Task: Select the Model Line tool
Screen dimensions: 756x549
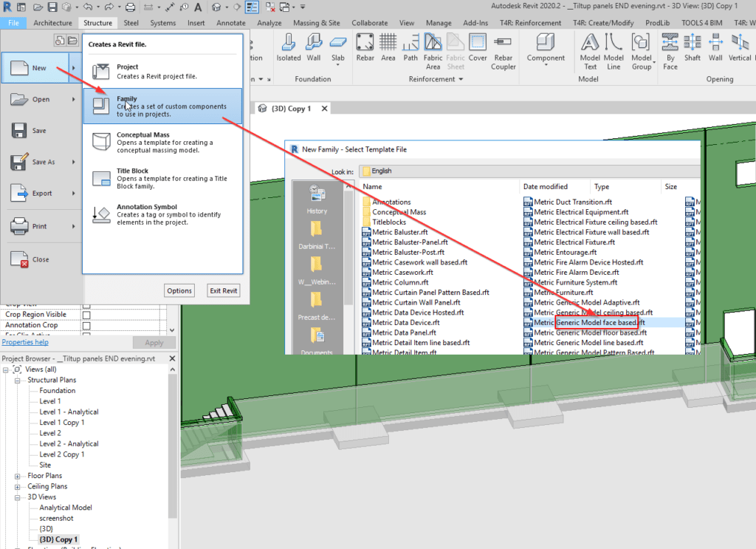Action: 614,51
